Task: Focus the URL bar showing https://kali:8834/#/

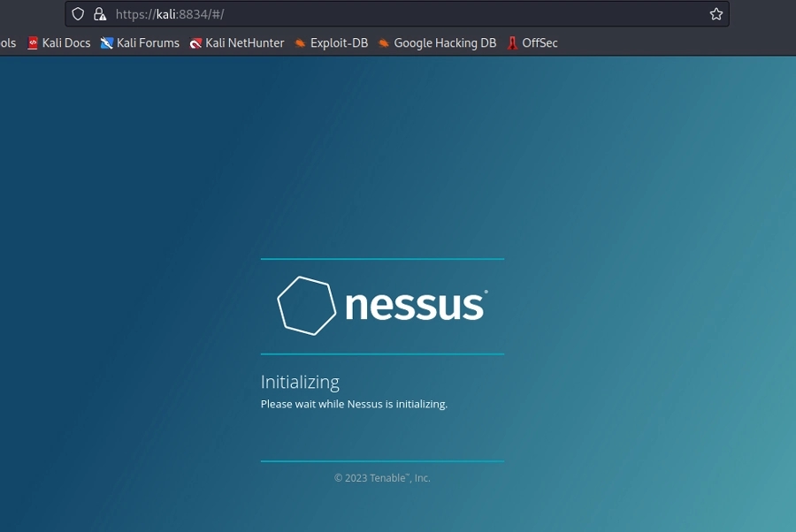Action: [x=396, y=13]
